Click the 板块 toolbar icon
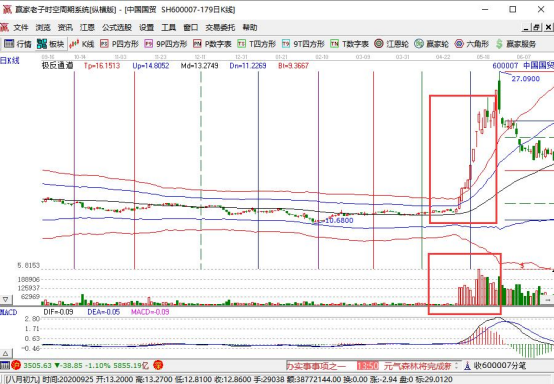 51,44
